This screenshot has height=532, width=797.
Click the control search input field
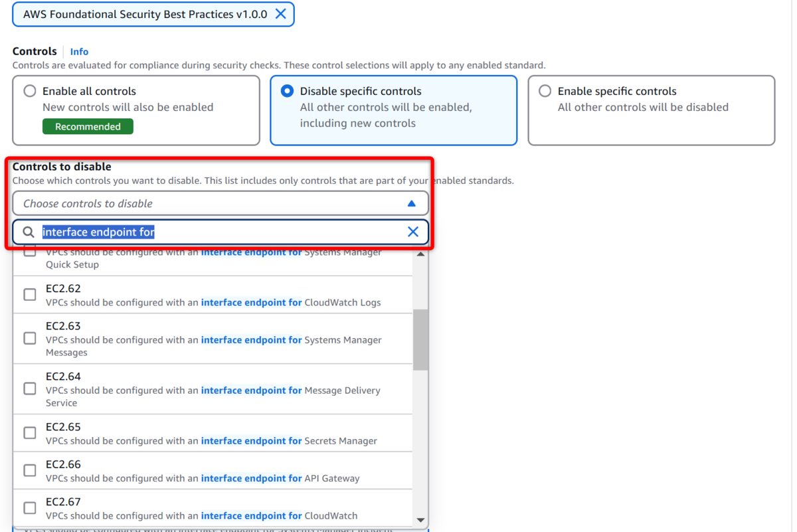tap(221, 232)
